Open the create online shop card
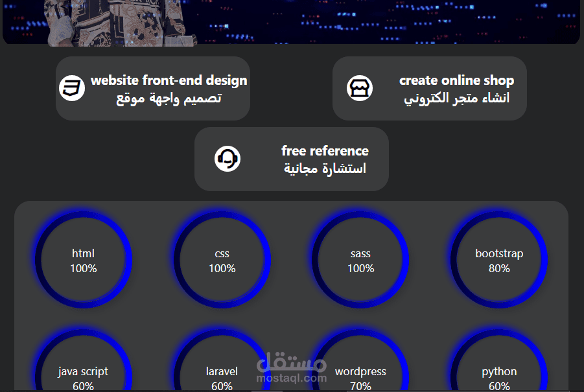Viewport: 584px width, 392px height. [430, 88]
